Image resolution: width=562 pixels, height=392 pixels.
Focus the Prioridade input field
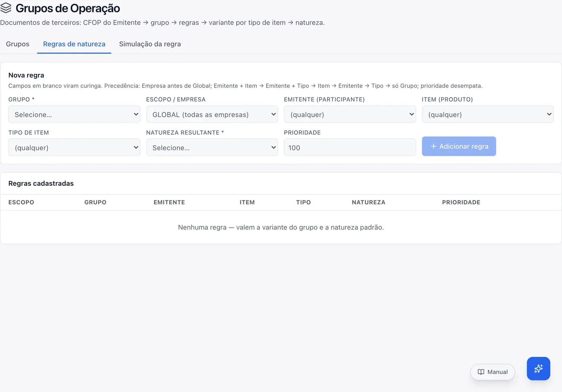coord(350,148)
